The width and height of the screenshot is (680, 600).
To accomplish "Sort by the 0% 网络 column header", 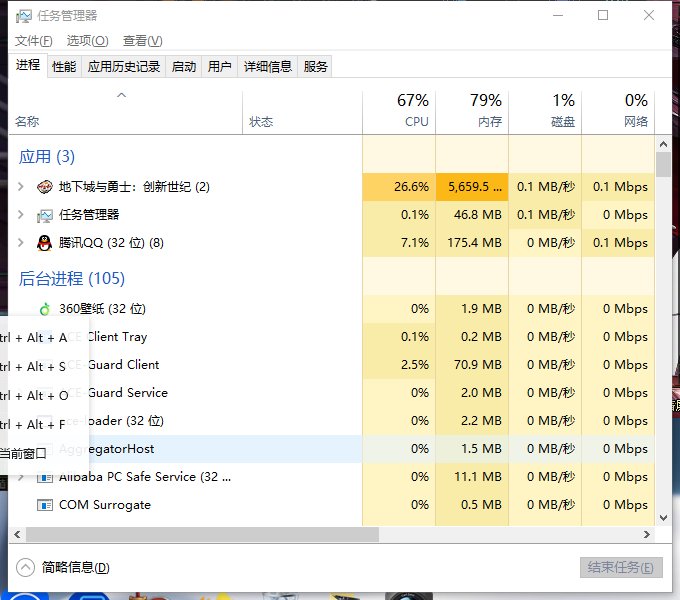I will 618,112.
